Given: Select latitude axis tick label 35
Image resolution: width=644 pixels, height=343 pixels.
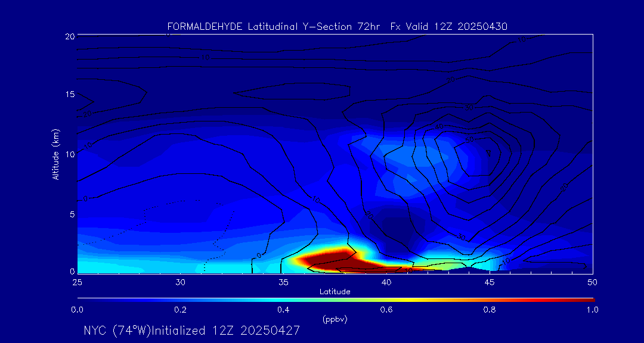Looking at the screenshot, I should (283, 282).
